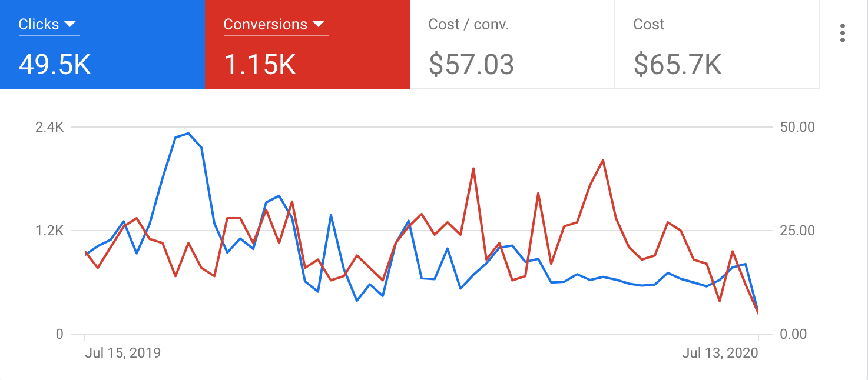The image size is (868, 380).
Task: Click the 1.2K left axis label
Action: pos(49,231)
